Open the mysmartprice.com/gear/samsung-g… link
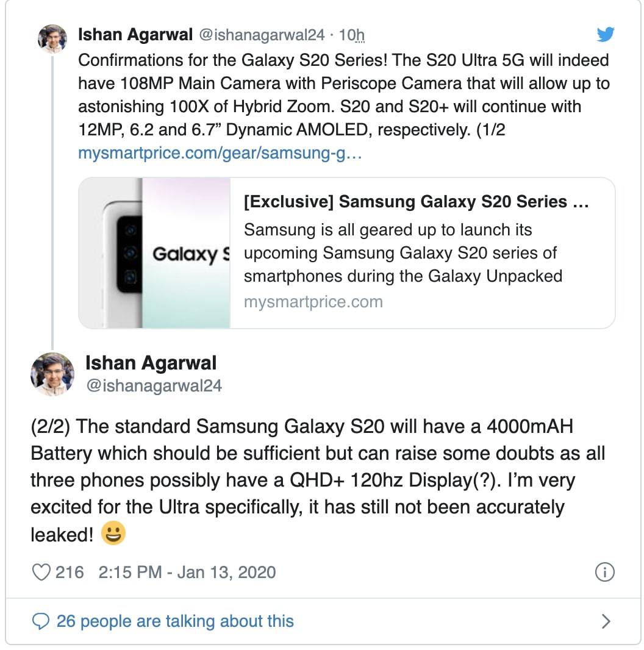 [220, 153]
